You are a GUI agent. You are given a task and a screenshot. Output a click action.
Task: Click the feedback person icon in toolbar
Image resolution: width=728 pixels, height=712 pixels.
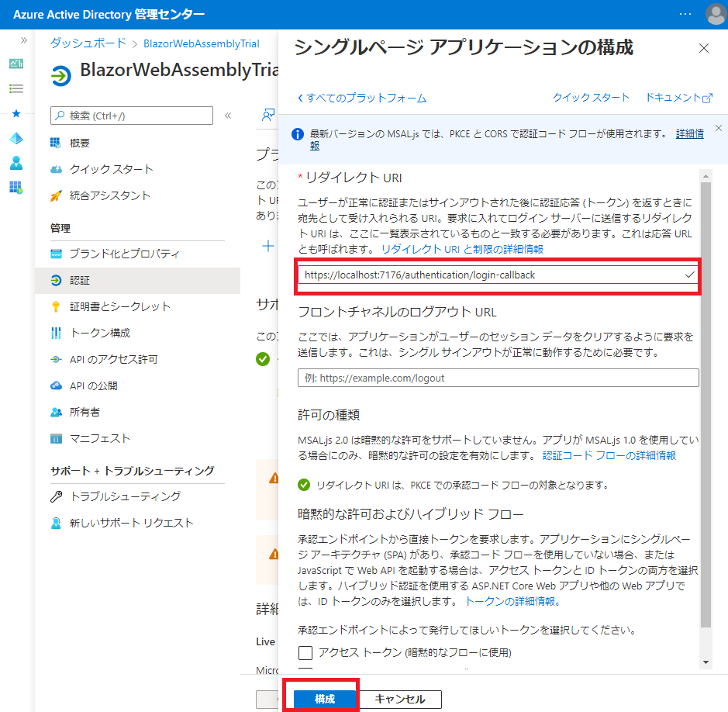[x=268, y=116]
